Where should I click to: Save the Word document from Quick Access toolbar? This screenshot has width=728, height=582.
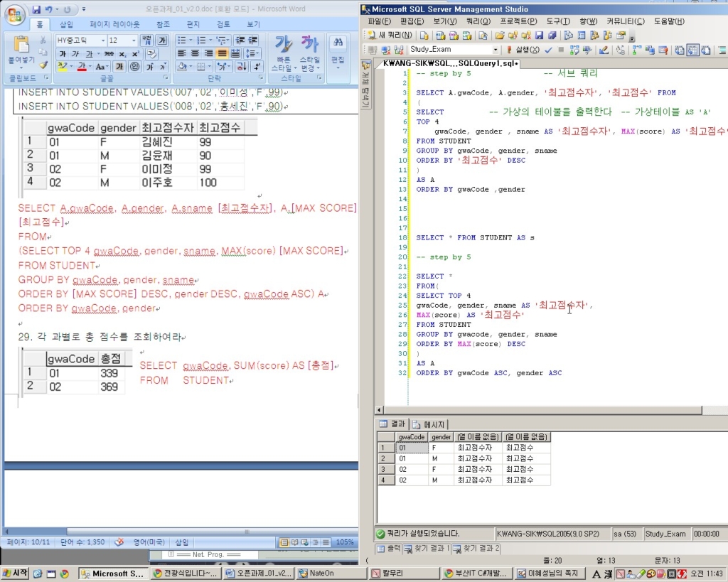coord(36,9)
